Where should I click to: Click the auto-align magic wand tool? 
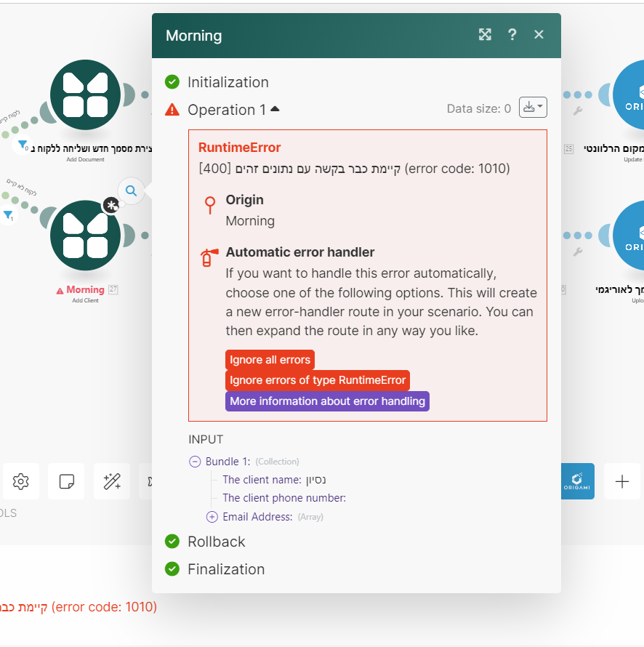pos(112,481)
